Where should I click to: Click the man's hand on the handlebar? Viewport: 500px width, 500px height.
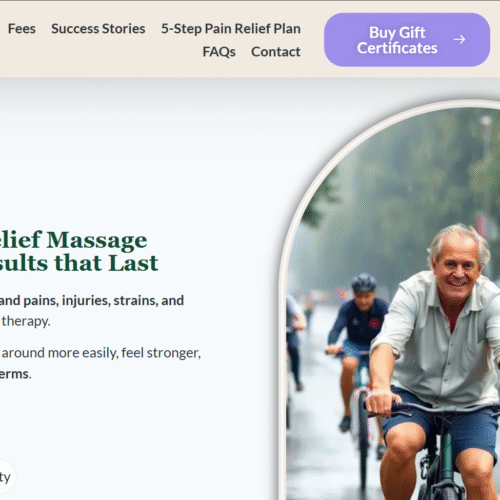(x=383, y=402)
